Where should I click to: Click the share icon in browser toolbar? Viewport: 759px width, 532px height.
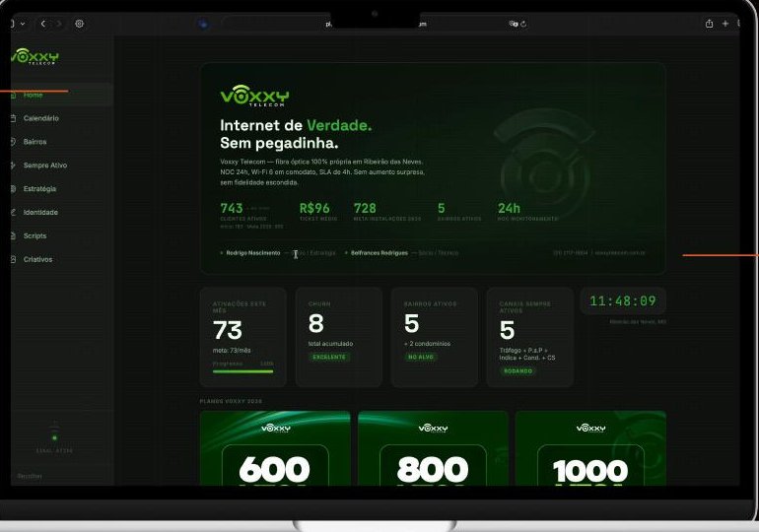[x=709, y=24]
